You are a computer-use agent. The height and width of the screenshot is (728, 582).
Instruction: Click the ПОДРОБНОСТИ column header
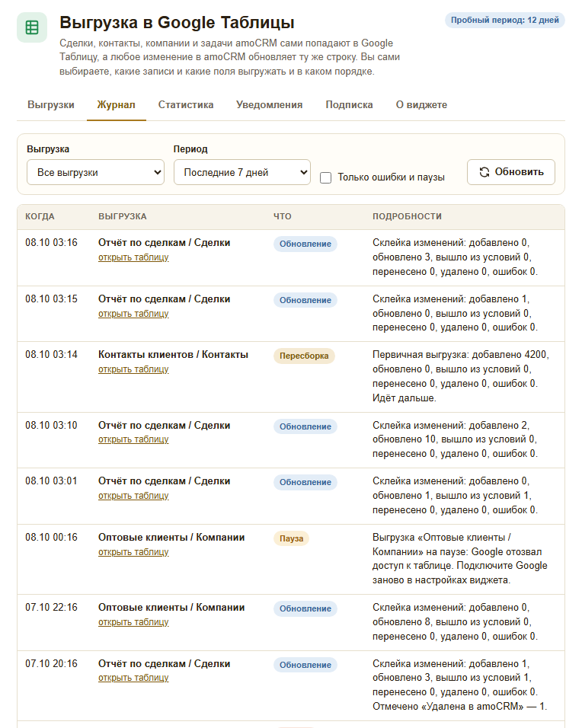407,216
